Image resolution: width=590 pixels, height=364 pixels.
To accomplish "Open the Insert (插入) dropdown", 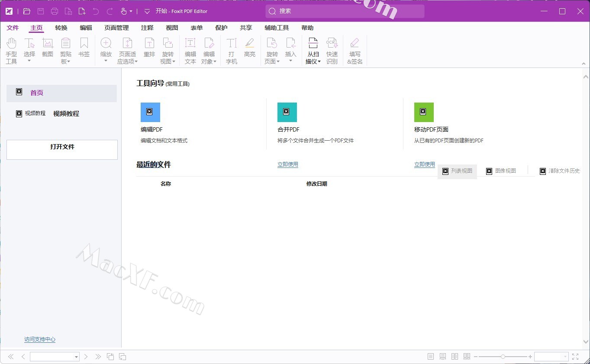I will coord(291,61).
